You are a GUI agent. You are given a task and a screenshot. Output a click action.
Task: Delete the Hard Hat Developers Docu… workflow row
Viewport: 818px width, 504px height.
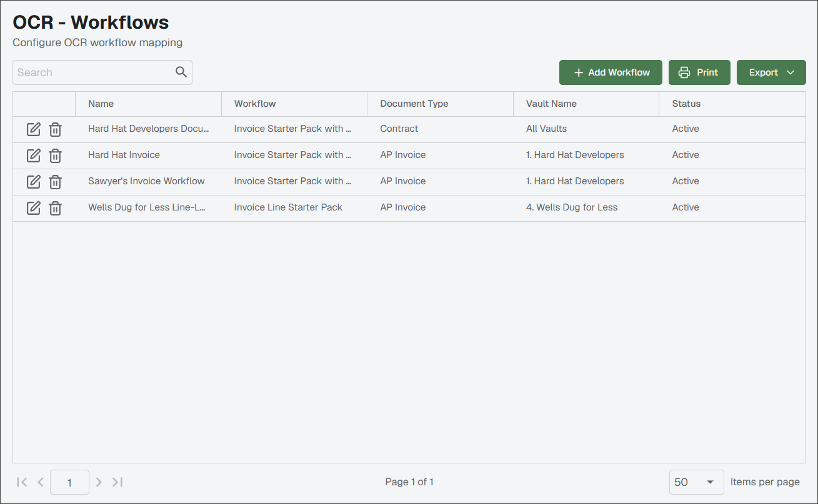(x=56, y=129)
